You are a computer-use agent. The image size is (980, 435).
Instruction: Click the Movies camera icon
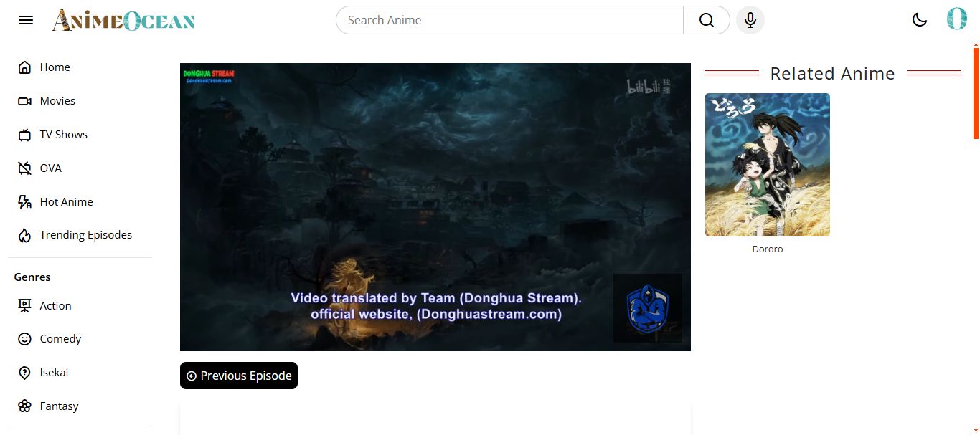pos(24,101)
